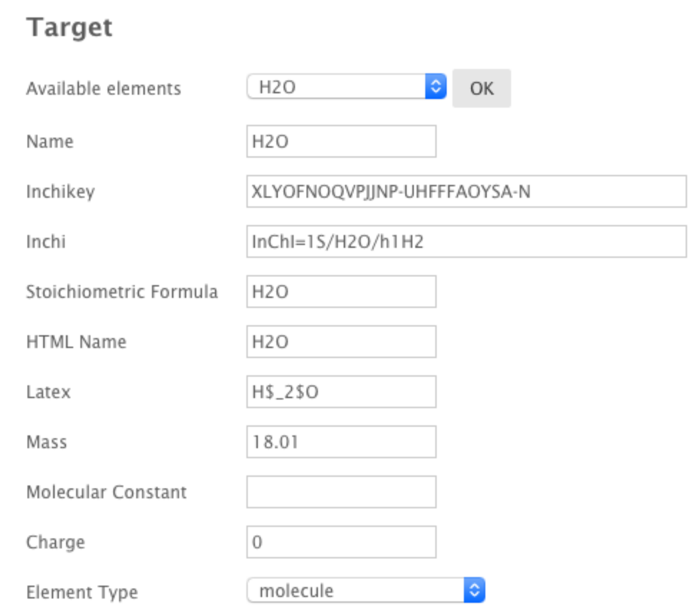Click the Element Type label
Screen dimensions: 700x616
coord(82,592)
